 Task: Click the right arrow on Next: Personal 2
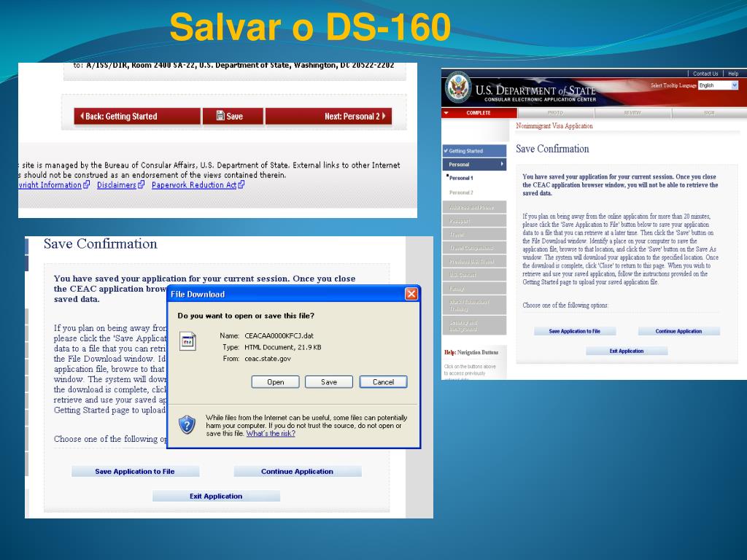pyautogui.click(x=384, y=116)
